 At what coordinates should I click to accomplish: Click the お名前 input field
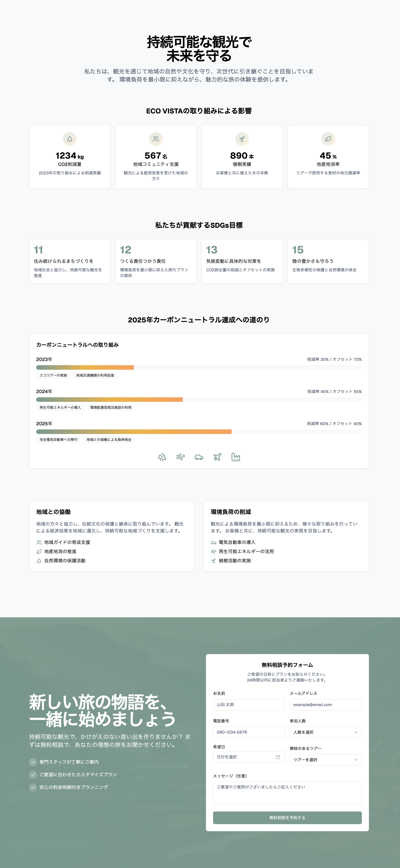(x=249, y=705)
